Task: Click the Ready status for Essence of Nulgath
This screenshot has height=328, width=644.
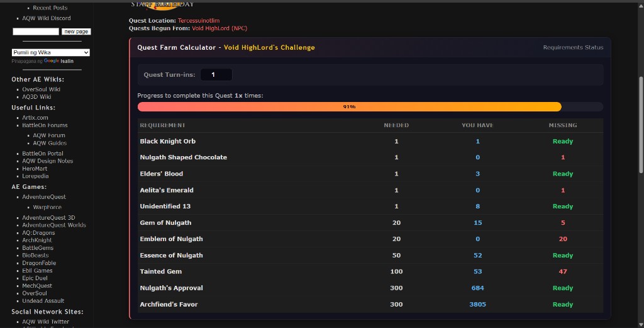Action: pyautogui.click(x=563, y=255)
